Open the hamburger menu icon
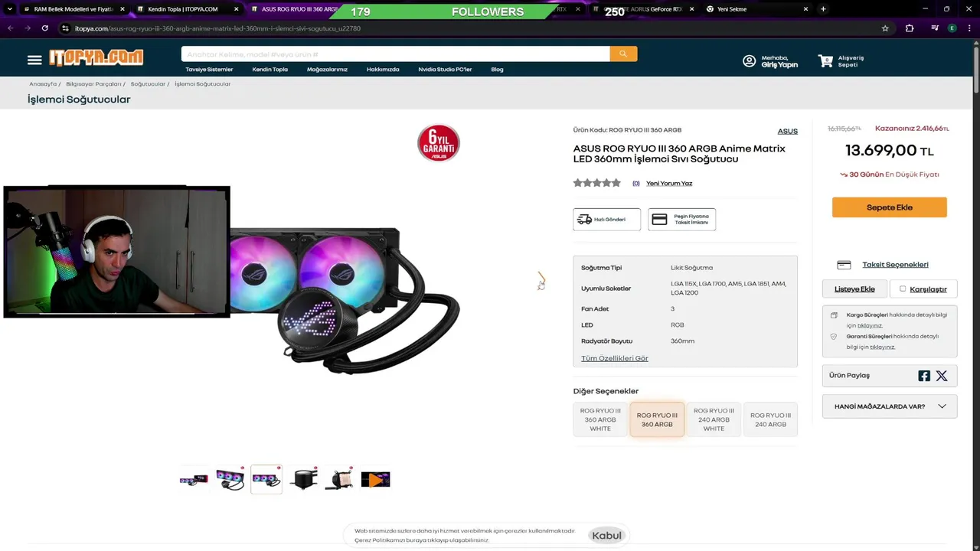 [x=34, y=60]
